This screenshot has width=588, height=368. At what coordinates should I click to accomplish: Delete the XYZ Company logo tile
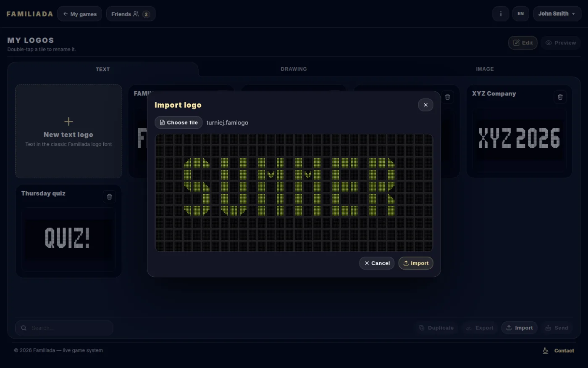560,97
